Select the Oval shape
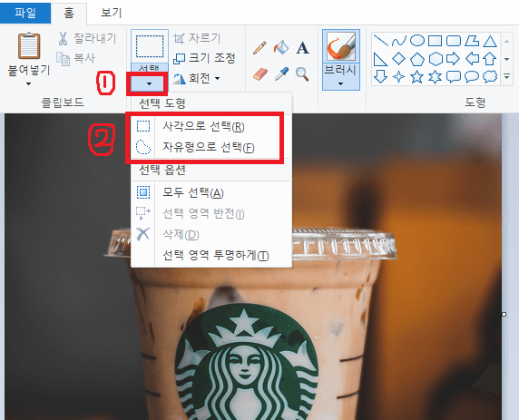 coord(417,41)
